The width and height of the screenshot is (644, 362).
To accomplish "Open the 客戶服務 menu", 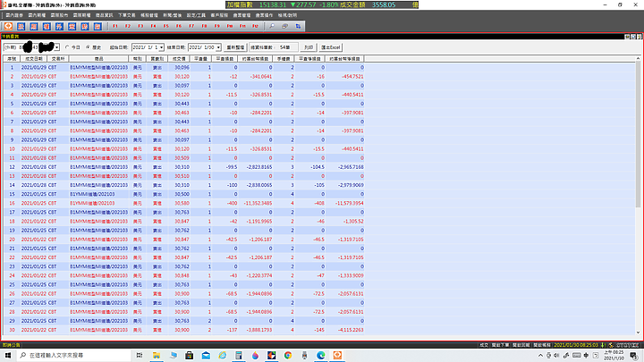I will pos(219,15).
